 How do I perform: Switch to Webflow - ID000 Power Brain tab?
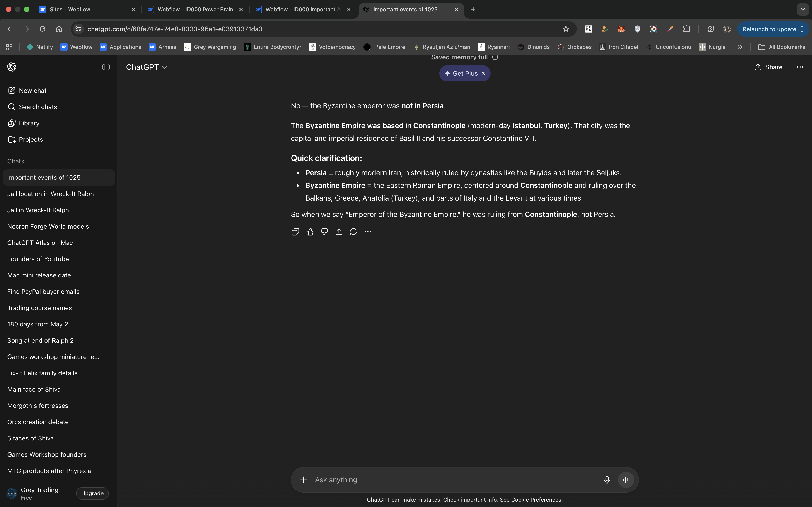pos(195,9)
